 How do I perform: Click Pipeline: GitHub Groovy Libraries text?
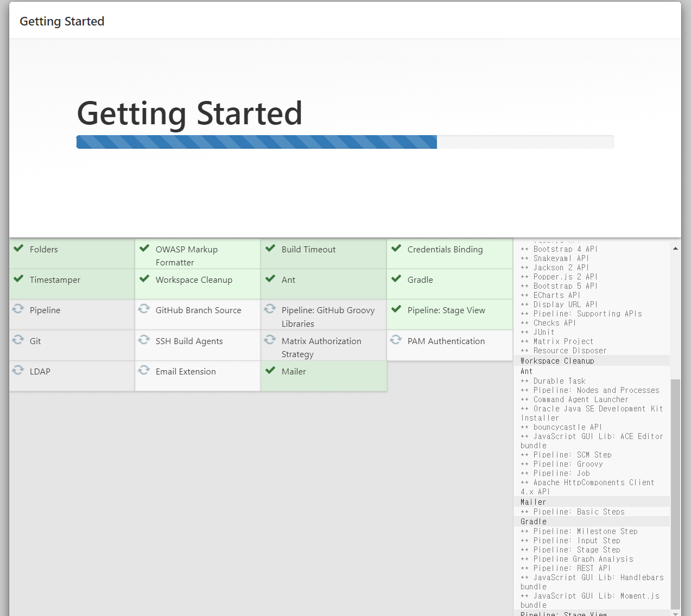(x=328, y=317)
